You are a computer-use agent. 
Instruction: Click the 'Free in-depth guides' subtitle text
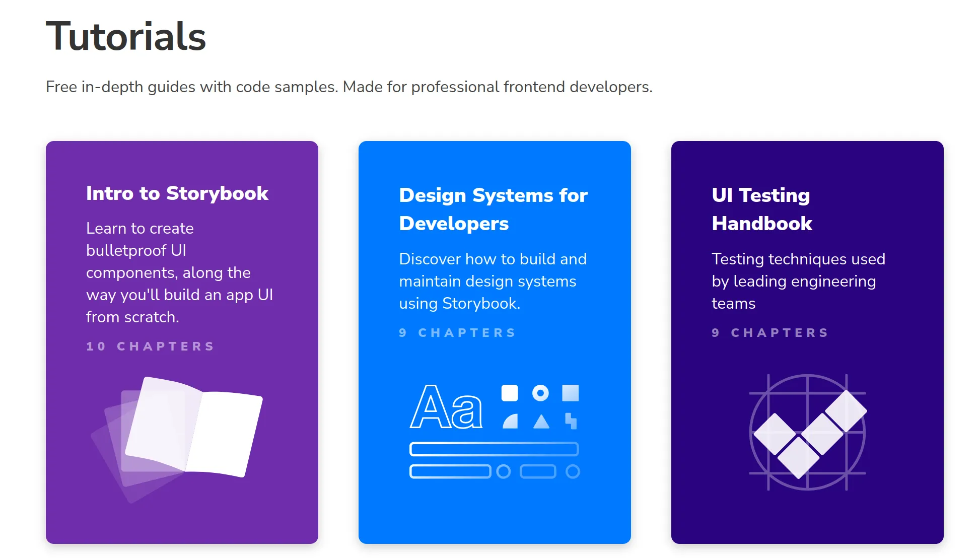tap(349, 87)
